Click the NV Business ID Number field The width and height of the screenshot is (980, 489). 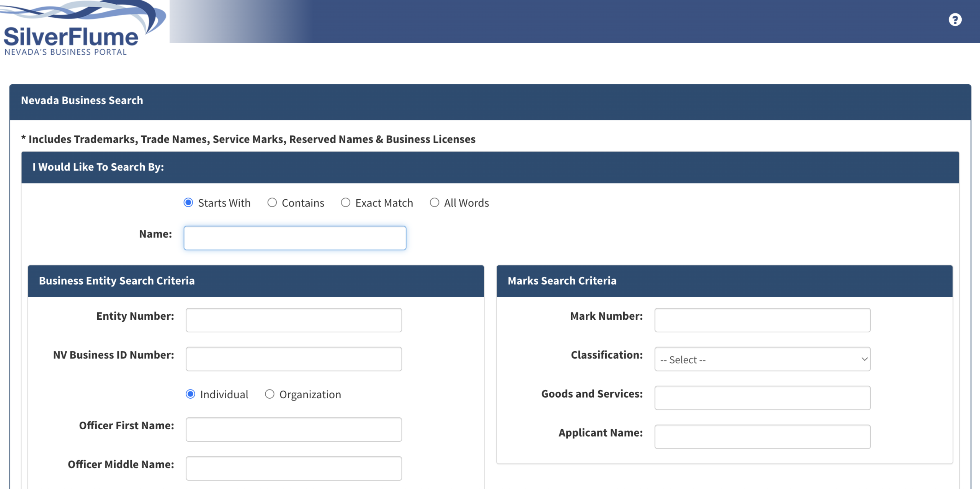[294, 359]
